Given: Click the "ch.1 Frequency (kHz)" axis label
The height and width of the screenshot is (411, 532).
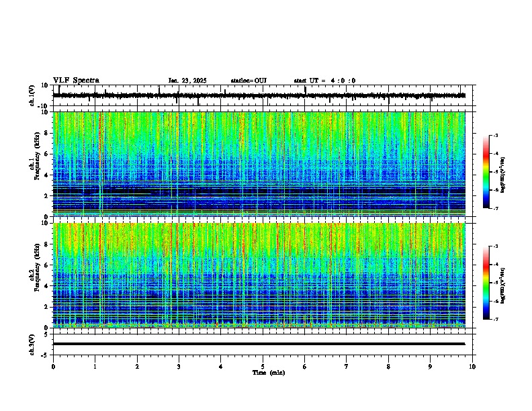Looking at the screenshot, I should pyautogui.click(x=36, y=156).
